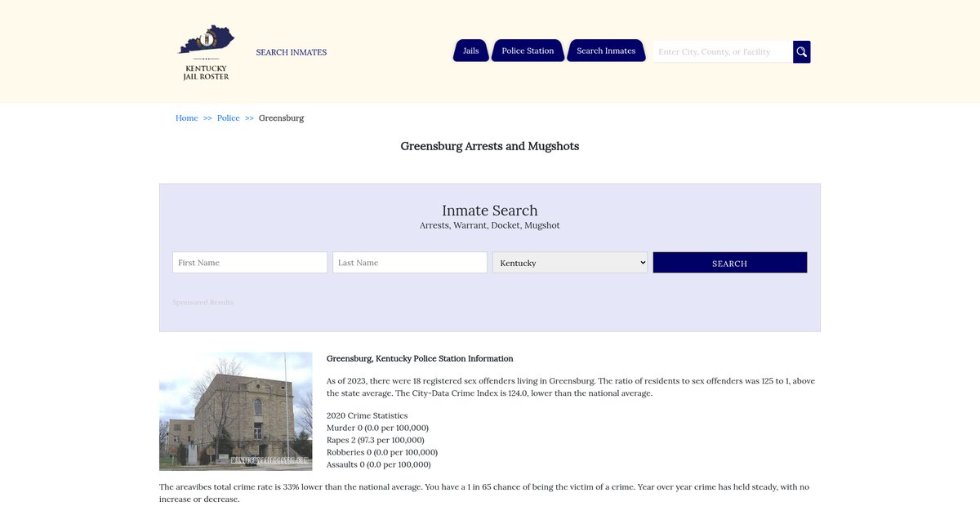Click the Greensburg Arrests and Mugshots heading

490,146
